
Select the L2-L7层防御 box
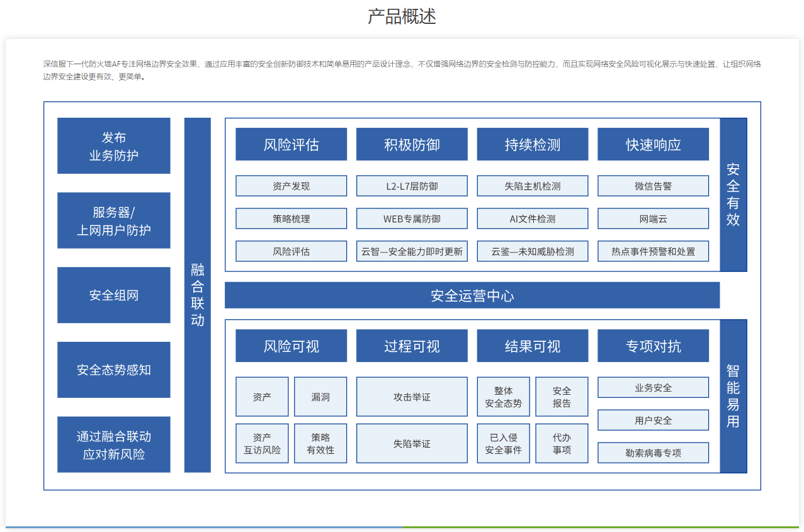pyautogui.click(x=412, y=186)
